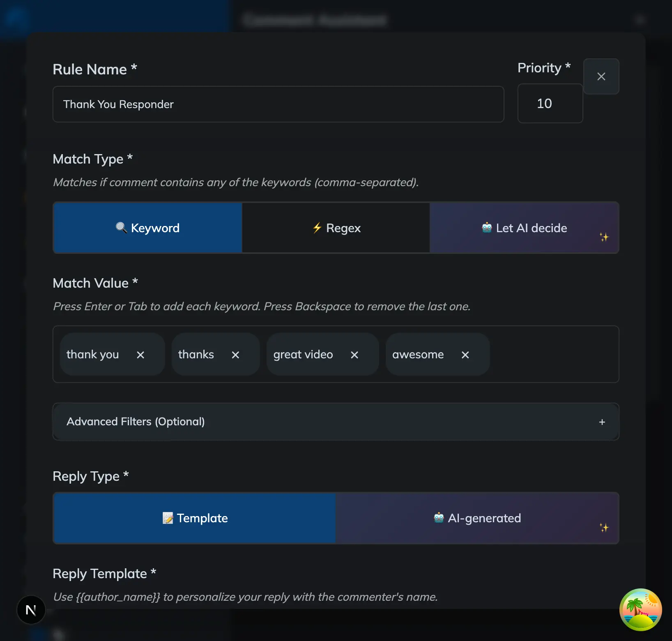The height and width of the screenshot is (641, 672).
Task: Click the sparkles icon in Let AI decide option
Action: [x=604, y=236]
